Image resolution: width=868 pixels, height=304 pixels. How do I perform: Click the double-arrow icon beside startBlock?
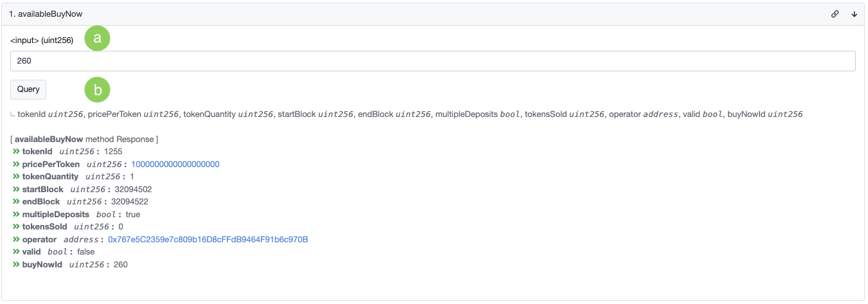[16, 190]
